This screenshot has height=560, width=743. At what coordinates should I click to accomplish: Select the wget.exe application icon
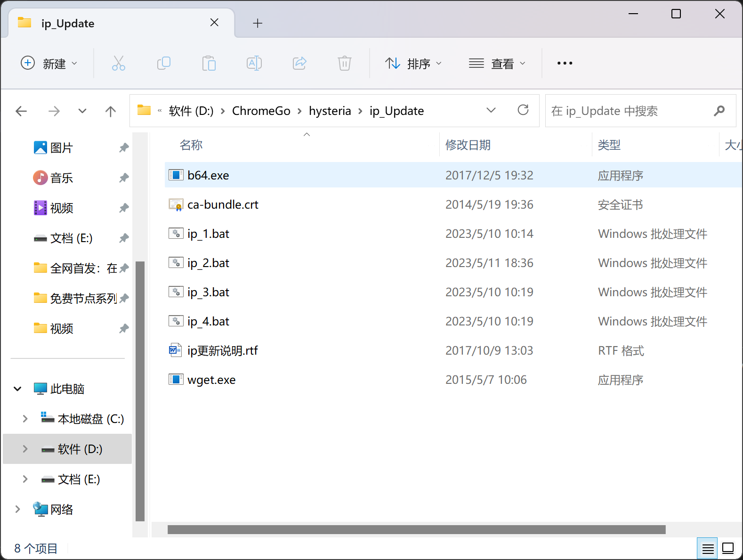[176, 380]
